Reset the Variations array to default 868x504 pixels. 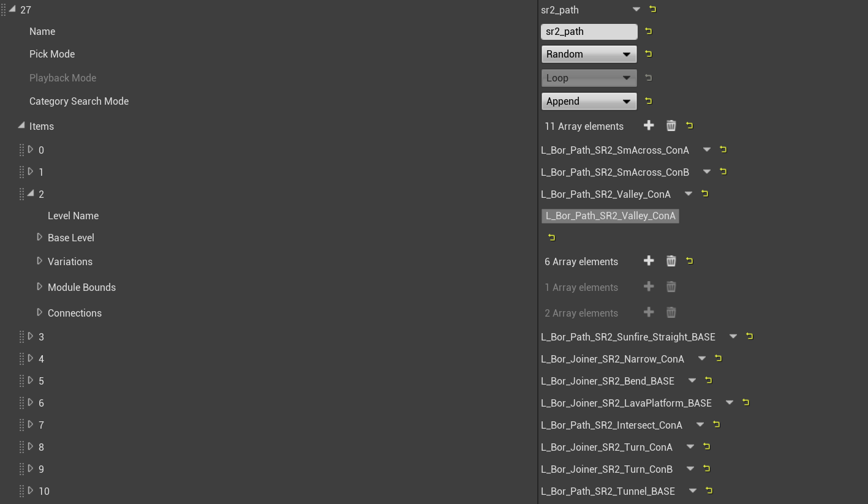[x=690, y=261]
